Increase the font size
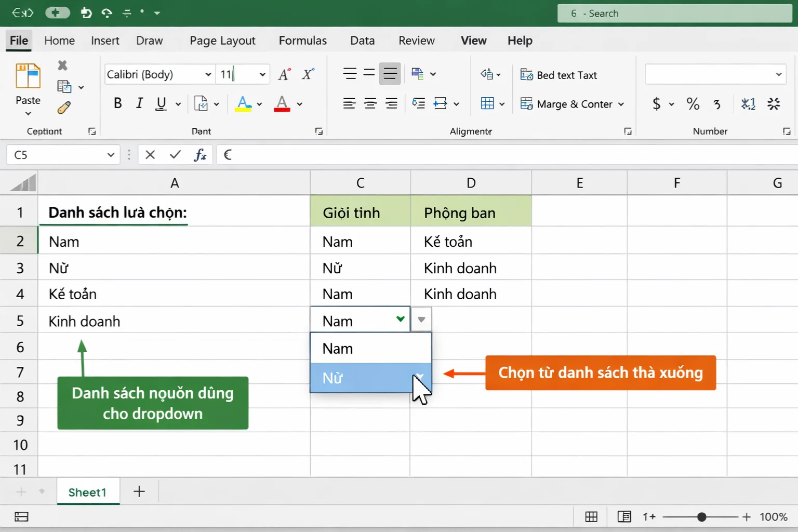This screenshot has height=532, width=798. [283, 74]
